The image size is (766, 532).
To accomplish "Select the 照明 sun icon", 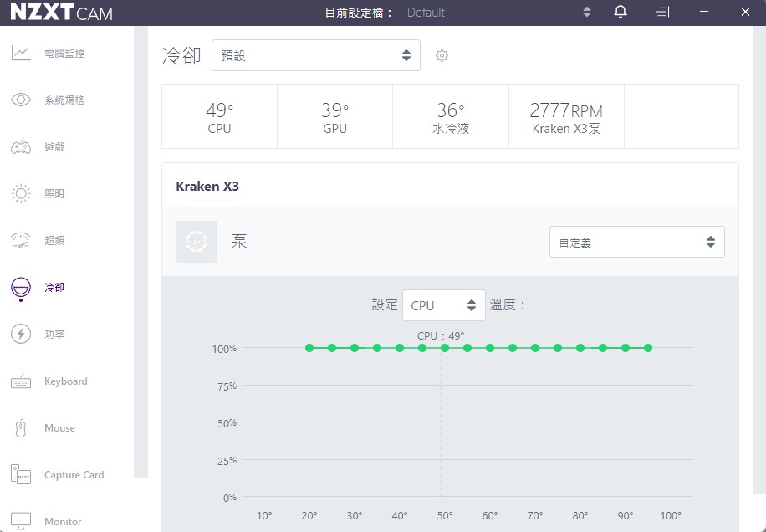I will [21, 193].
